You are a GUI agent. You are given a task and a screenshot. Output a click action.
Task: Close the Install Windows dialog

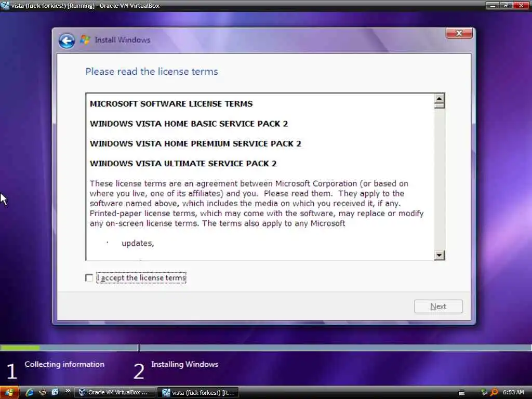(x=459, y=33)
